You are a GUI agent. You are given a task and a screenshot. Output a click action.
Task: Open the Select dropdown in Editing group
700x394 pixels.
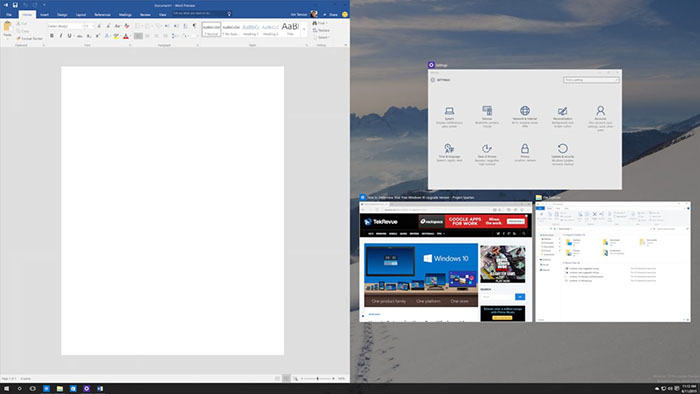tap(321, 37)
